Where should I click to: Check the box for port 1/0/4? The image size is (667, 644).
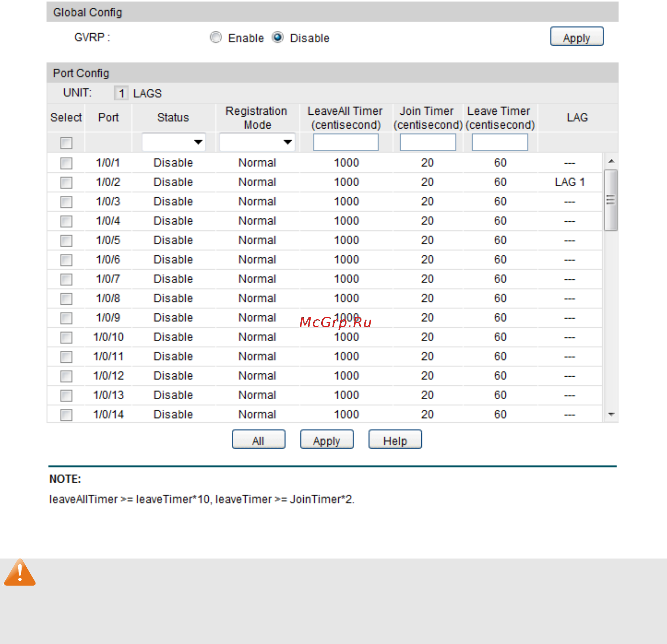[66, 221]
